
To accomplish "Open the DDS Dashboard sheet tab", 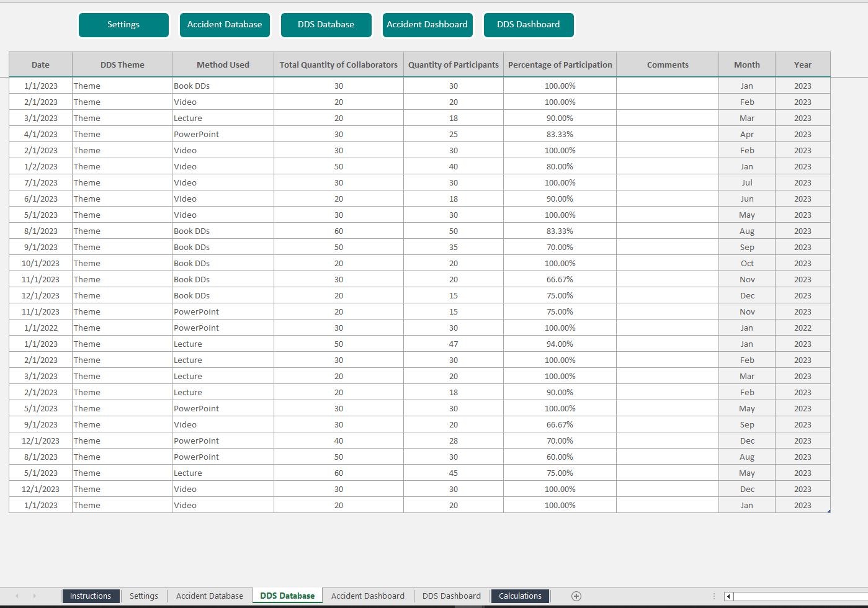I will (451, 596).
